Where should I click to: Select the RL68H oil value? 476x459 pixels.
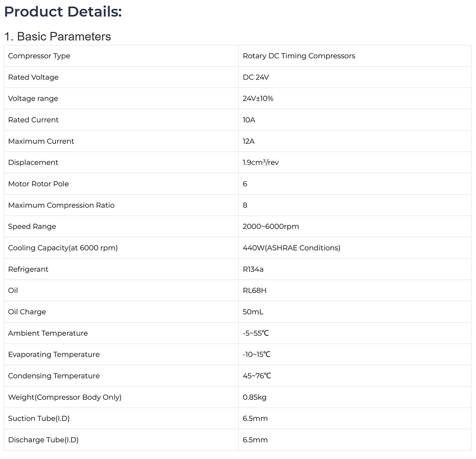coord(254,291)
